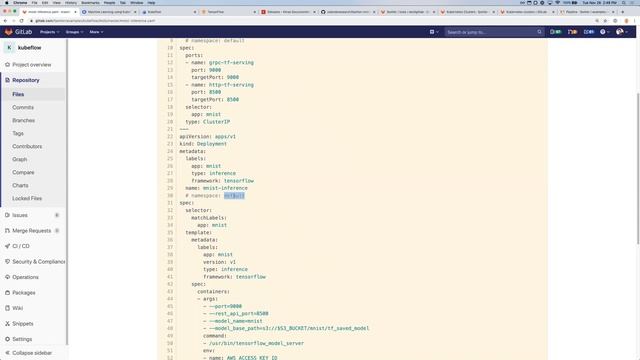Open the Apple menu

[6, 2]
